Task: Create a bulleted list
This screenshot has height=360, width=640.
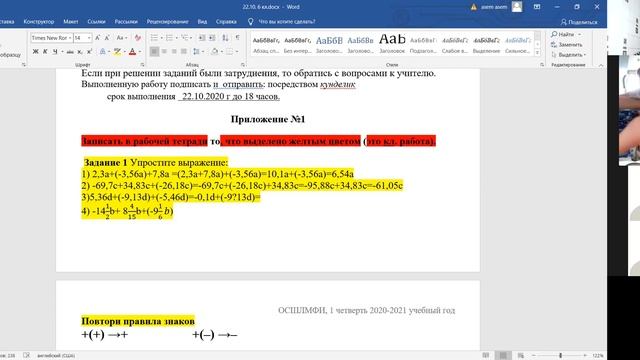Action: pyautogui.click(x=154, y=38)
